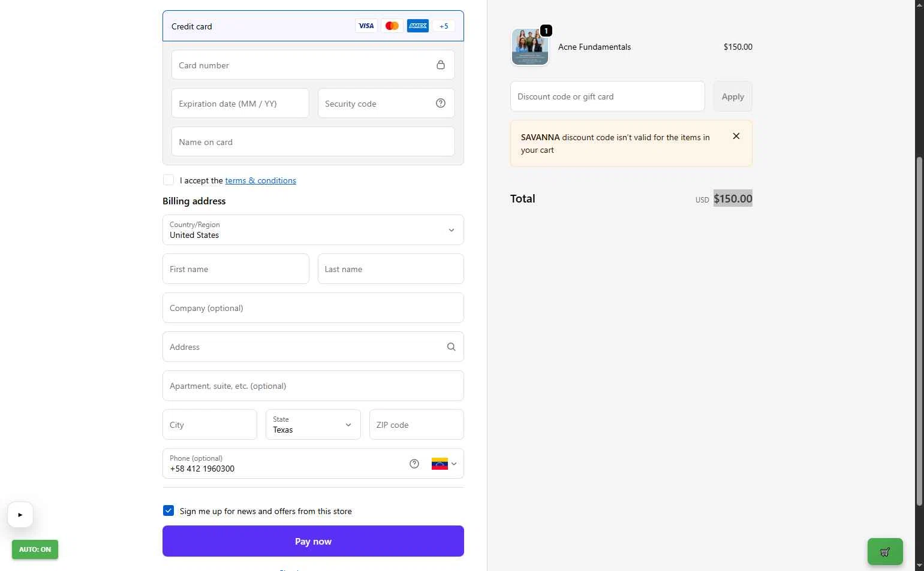The width and height of the screenshot is (924, 571).
Task: Click the Apply discount button
Action: point(733,96)
